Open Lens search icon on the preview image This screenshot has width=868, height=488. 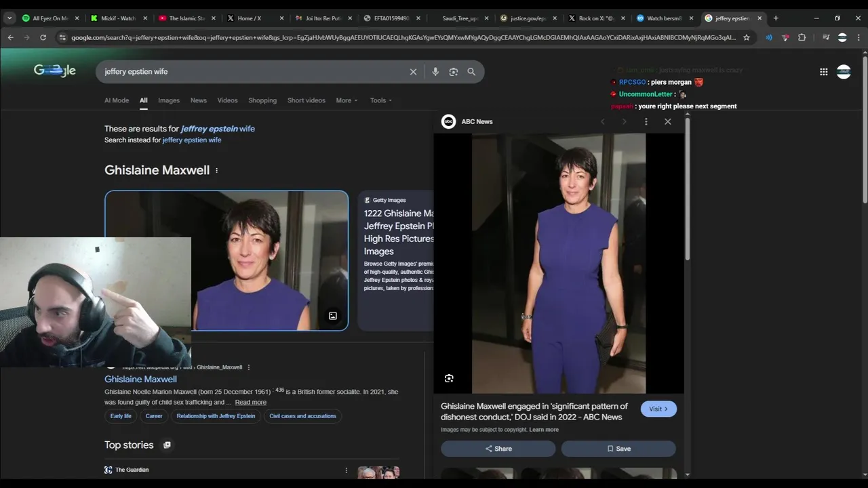tap(449, 378)
